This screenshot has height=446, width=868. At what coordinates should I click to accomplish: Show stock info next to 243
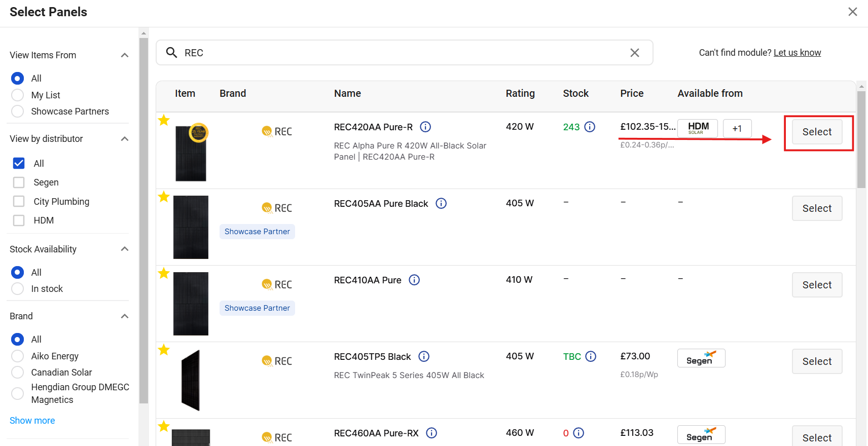coord(590,127)
